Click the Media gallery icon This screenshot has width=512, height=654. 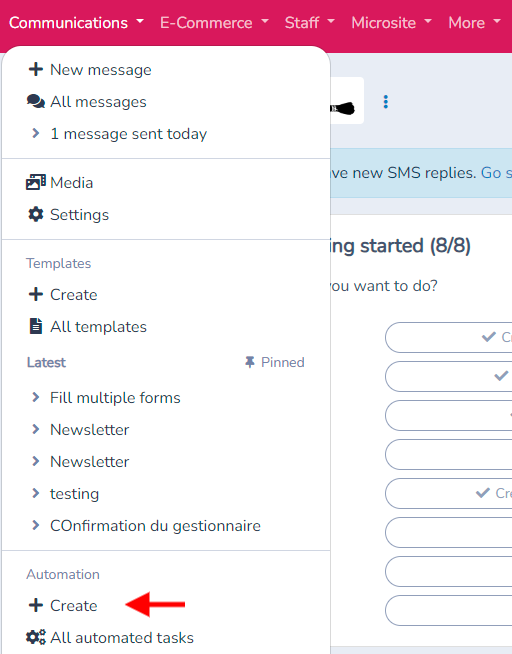[x=36, y=182]
